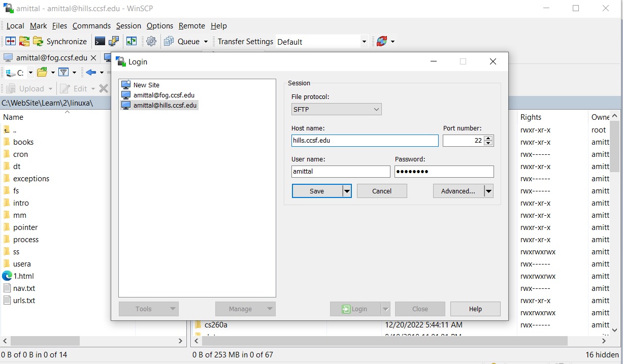
Task: Click the Queue icon in toolbar
Action: tap(169, 42)
